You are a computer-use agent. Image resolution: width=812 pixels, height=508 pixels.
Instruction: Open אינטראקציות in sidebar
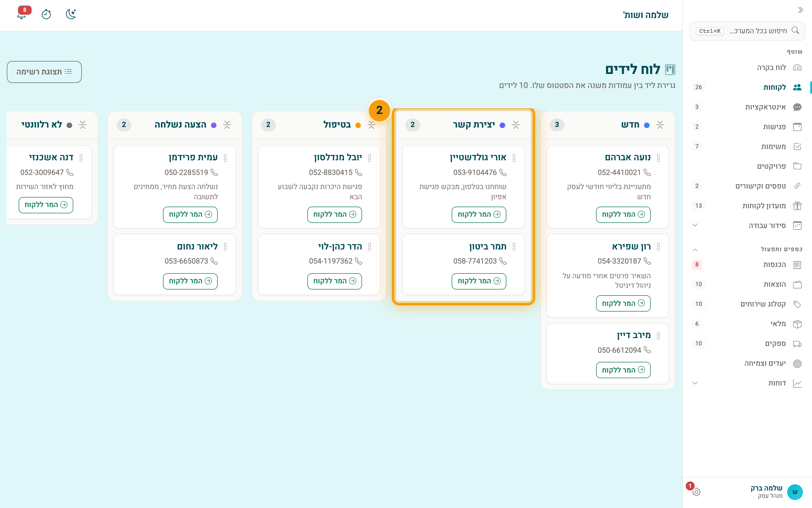(747, 107)
